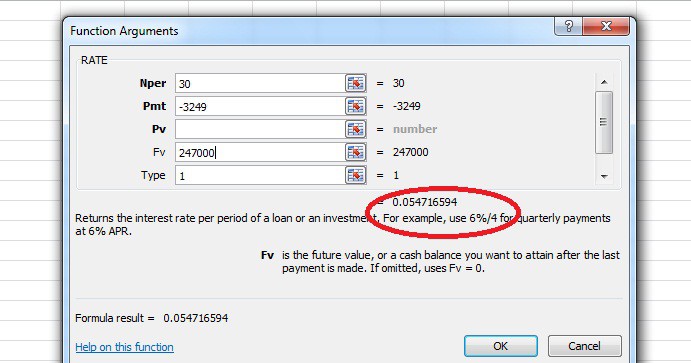
Task: Click the dialog help question mark button
Action: (x=568, y=26)
